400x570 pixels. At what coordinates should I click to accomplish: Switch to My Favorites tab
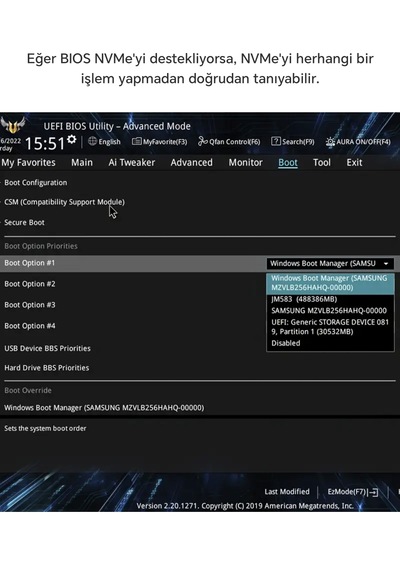coord(28,162)
